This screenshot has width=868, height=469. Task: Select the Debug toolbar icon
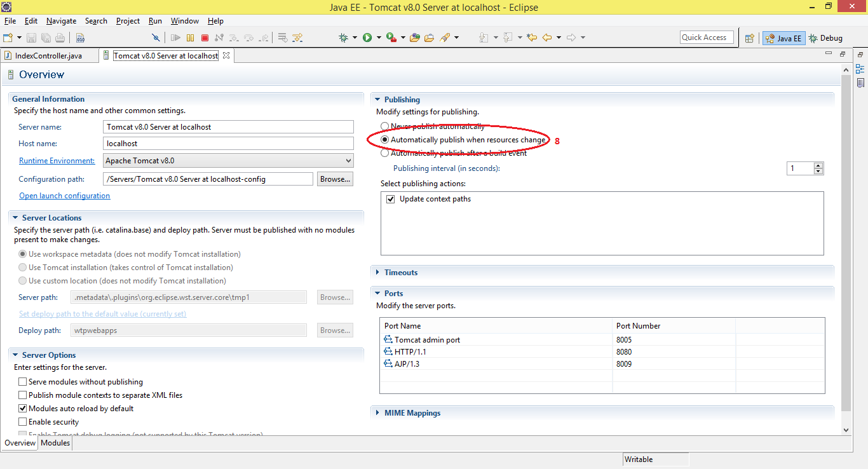[343, 37]
